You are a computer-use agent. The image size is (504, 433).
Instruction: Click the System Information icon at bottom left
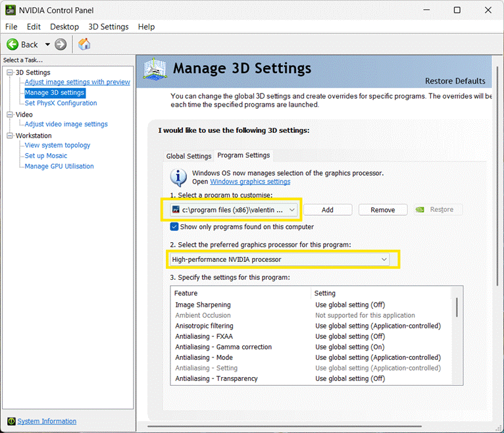pyautogui.click(x=11, y=421)
